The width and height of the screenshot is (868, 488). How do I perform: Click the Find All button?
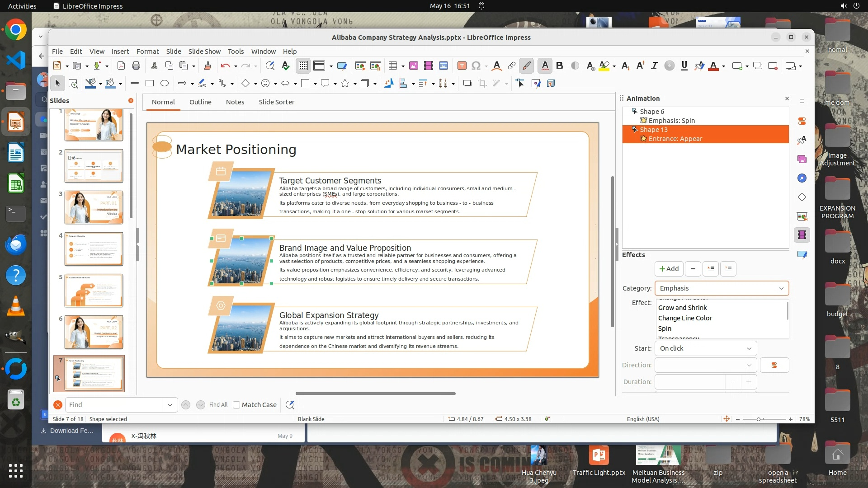[218, 405]
